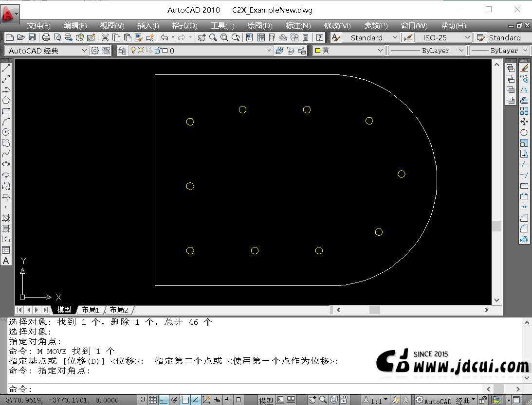
Task: Click the vertical scrollbar down arrow
Action: [497, 300]
